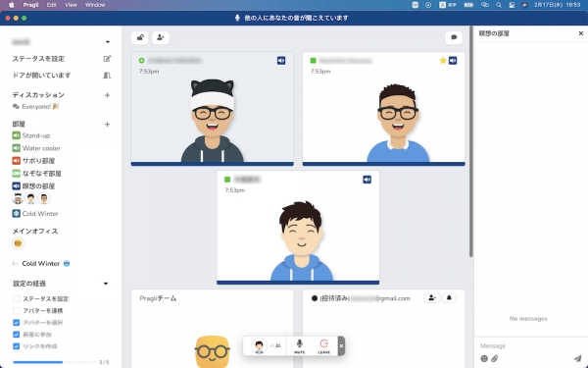This screenshot has width=588, height=368.
Task: Toggle the door icon beside ドアが開いています
Action: click(107, 76)
